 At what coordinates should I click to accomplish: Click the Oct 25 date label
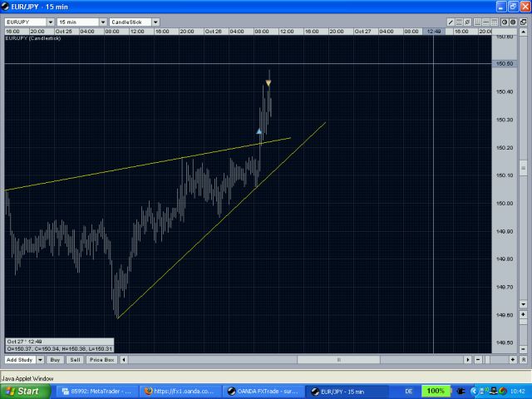point(63,32)
